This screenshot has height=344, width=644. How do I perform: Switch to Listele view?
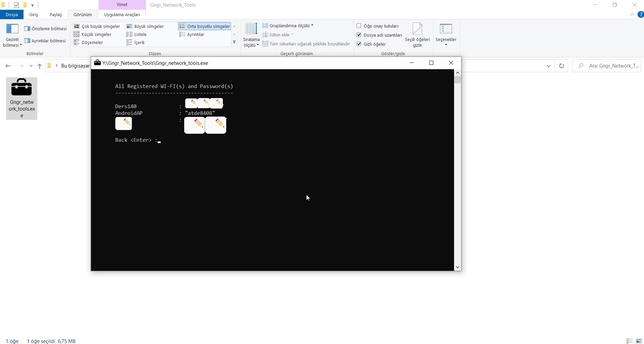tap(136, 34)
